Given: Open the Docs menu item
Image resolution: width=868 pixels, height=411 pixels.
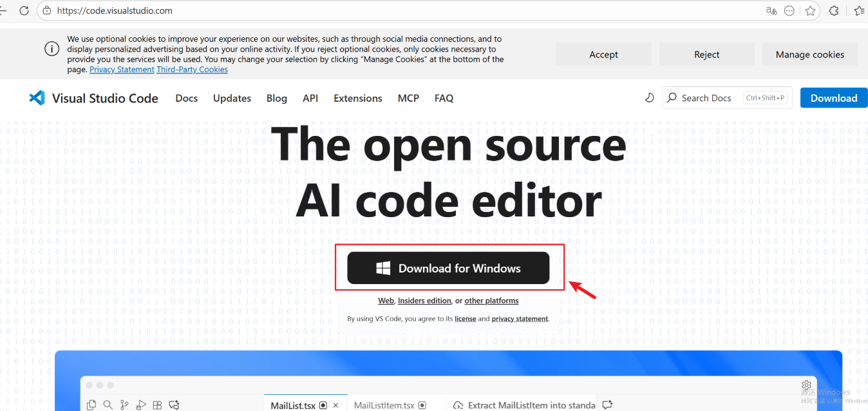Looking at the screenshot, I should [187, 98].
